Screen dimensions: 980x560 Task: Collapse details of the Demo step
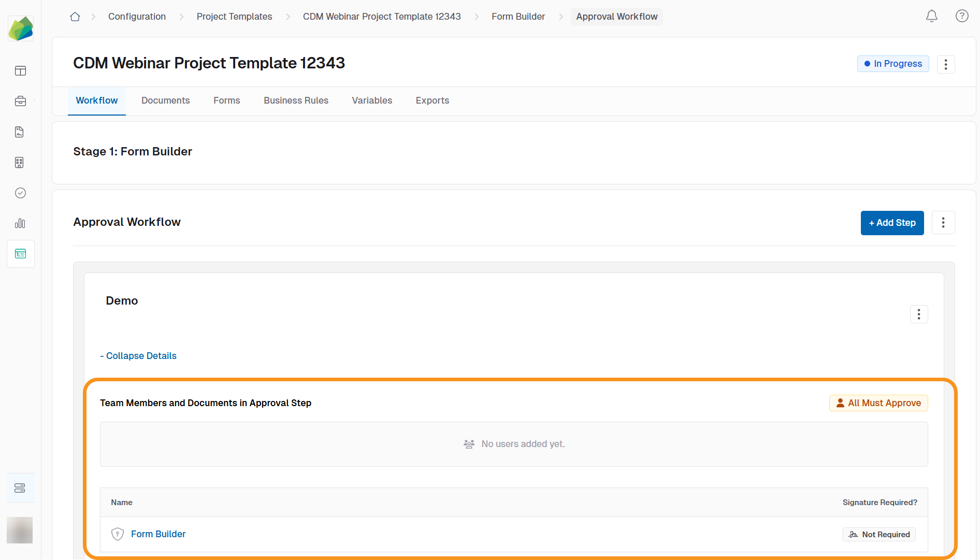[138, 356]
